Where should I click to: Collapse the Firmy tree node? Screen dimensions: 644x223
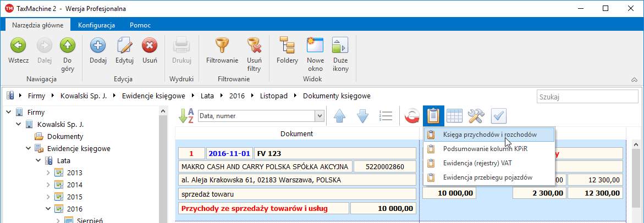9,112
